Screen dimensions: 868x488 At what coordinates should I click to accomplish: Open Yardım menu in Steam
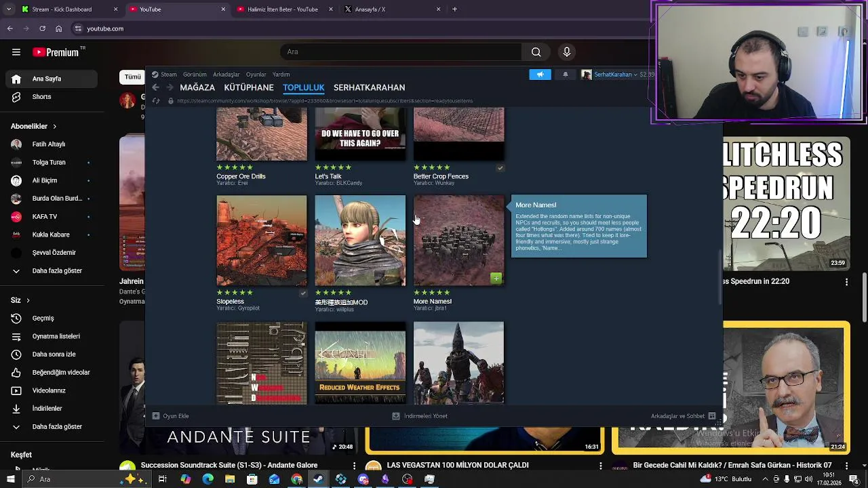point(281,75)
